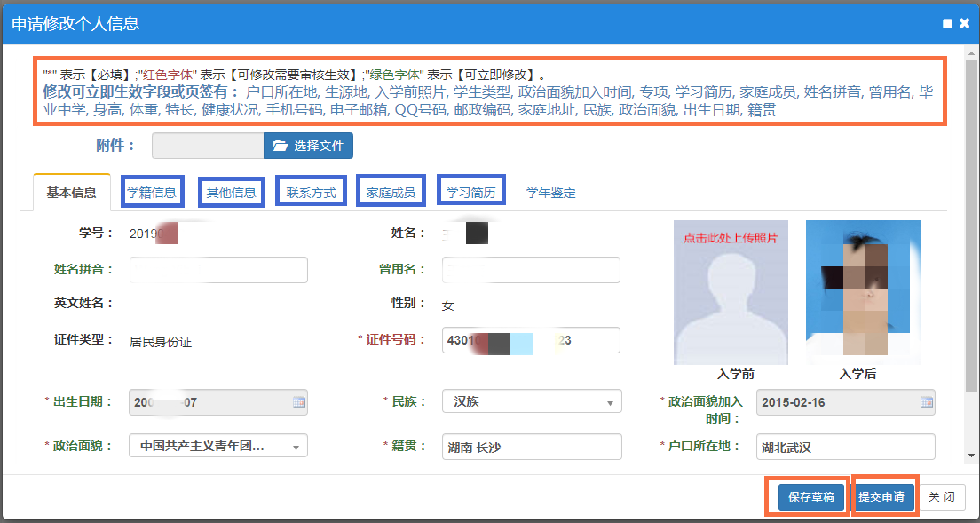Viewport: 980px width, 523px height.
Task: Click the maximize window icon in header
Action: click(x=947, y=24)
